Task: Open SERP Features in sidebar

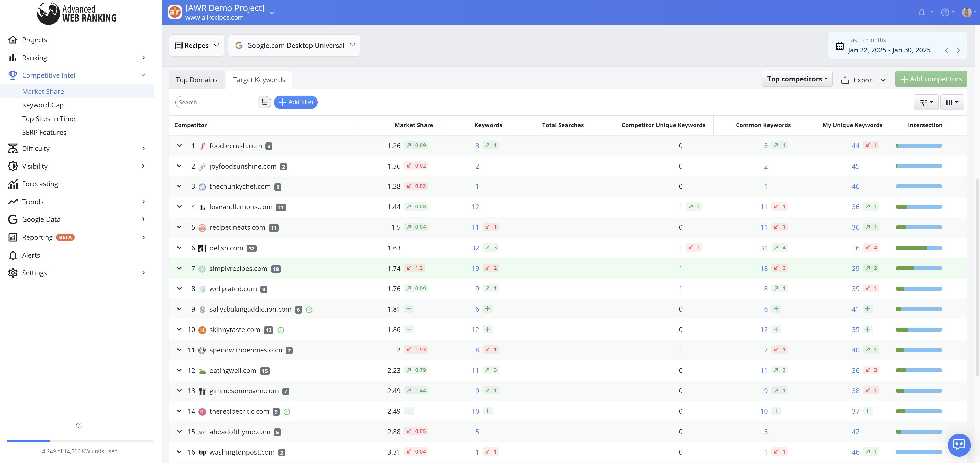Action: click(44, 133)
